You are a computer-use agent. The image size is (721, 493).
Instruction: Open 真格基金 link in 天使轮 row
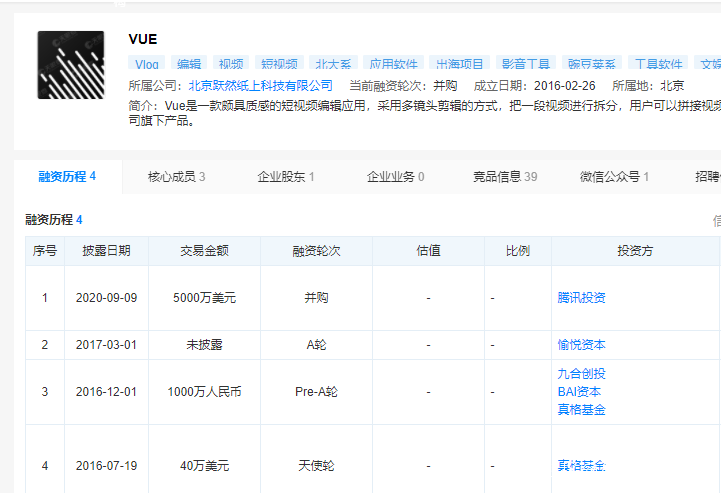click(581, 466)
